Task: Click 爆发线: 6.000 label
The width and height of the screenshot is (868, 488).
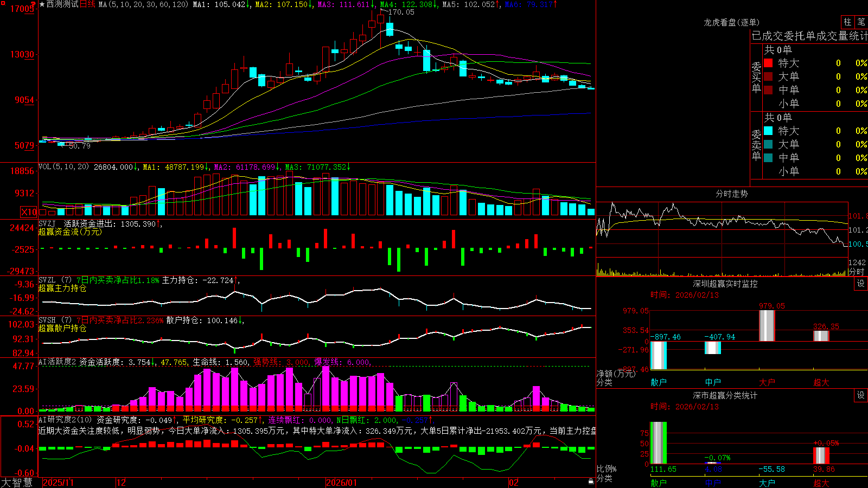Action: click(343, 362)
